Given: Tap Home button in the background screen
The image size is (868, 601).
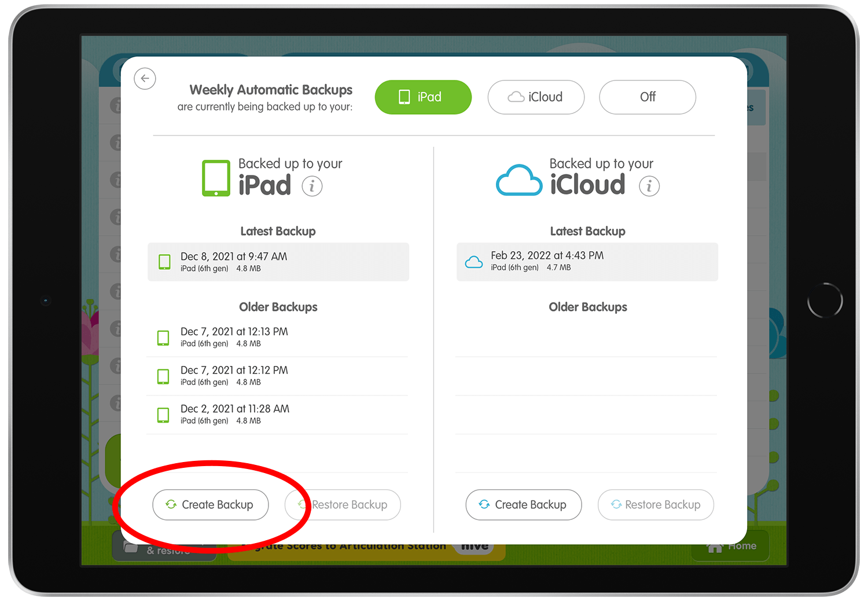Looking at the screenshot, I should click(730, 546).
